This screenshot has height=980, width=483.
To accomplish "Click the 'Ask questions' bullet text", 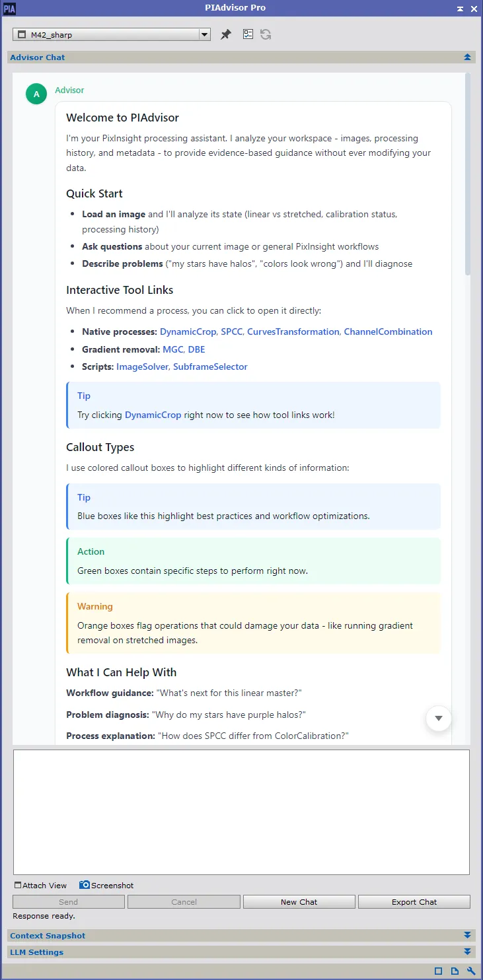I will [x=112, y=246].
